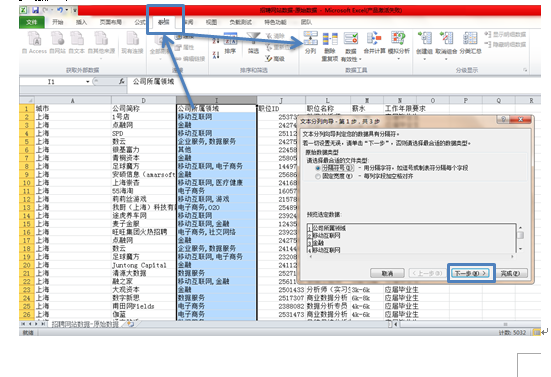Image resolution: width=551 pixels, height=377 pixels.
Task: Select row 10 header
Action: pos(27,183)
